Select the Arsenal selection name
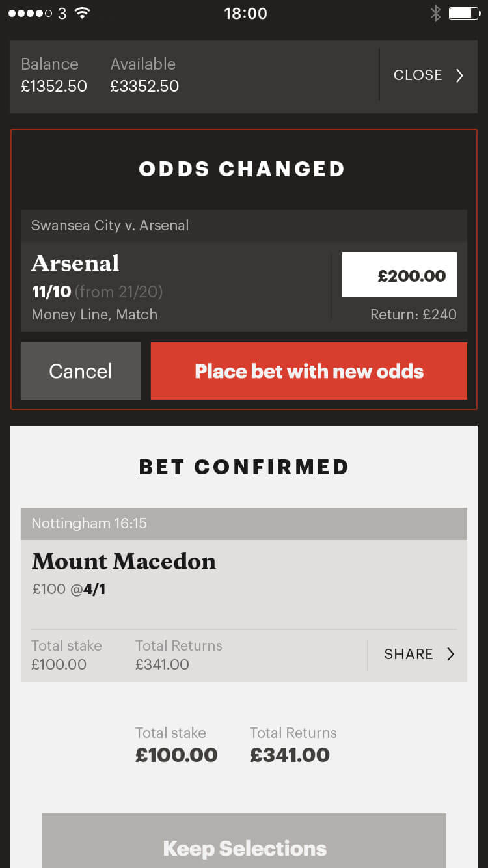Viewport: 488px width, 868px height. [x=75, y=264]
